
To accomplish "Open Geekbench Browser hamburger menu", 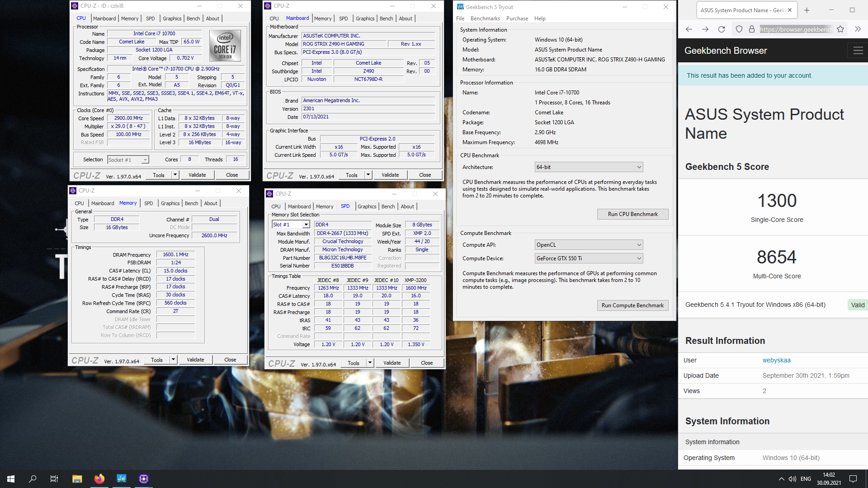I will tap(858, 51).
